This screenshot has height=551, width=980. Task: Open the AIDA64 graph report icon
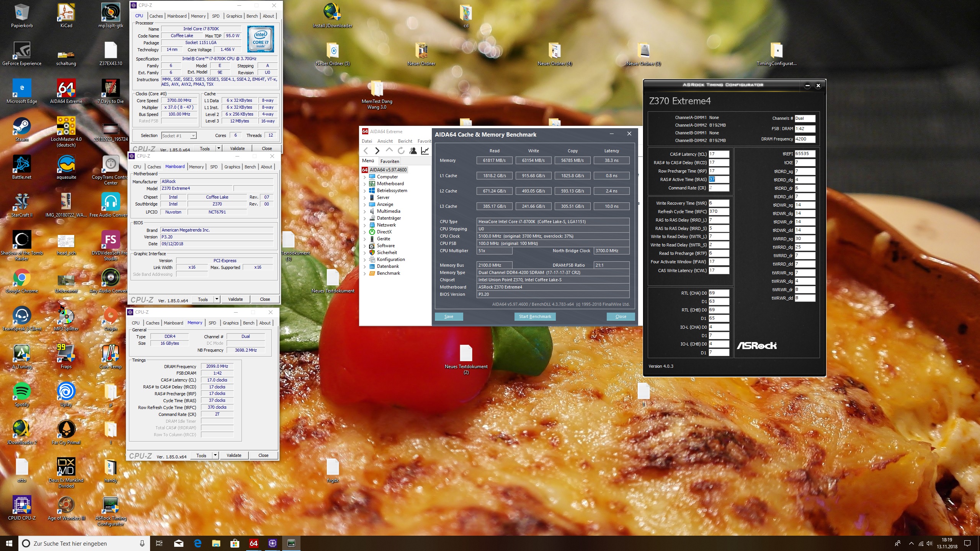(x=425, y=151)
